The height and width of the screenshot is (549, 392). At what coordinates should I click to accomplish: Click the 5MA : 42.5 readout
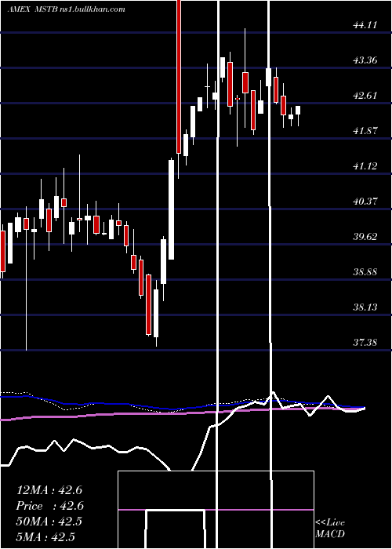pos(45,537)
